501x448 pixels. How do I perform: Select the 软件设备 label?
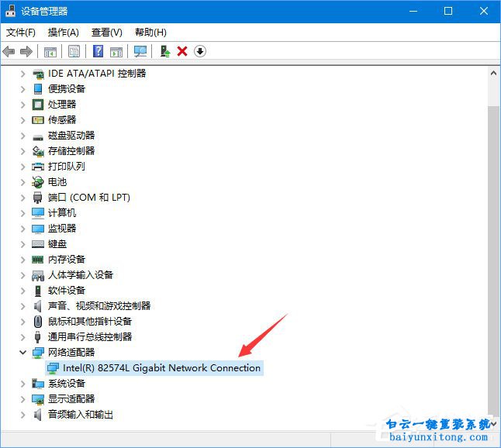67,291
